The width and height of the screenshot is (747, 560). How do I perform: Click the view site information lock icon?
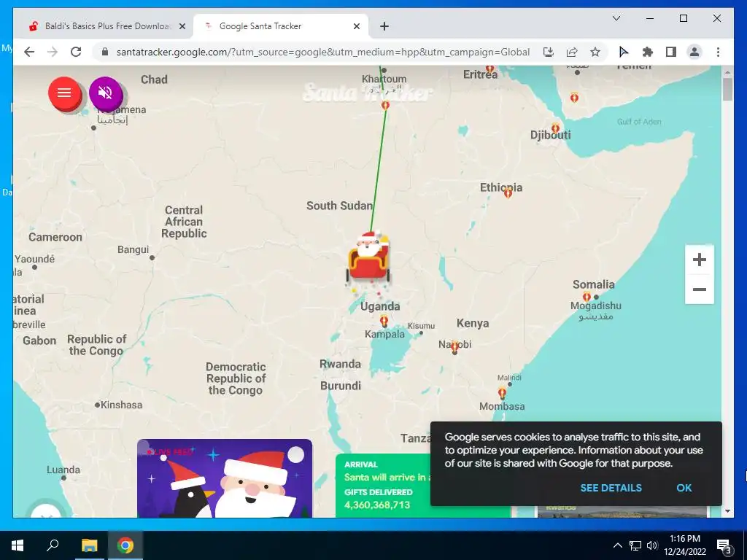[x=105, y=52]
